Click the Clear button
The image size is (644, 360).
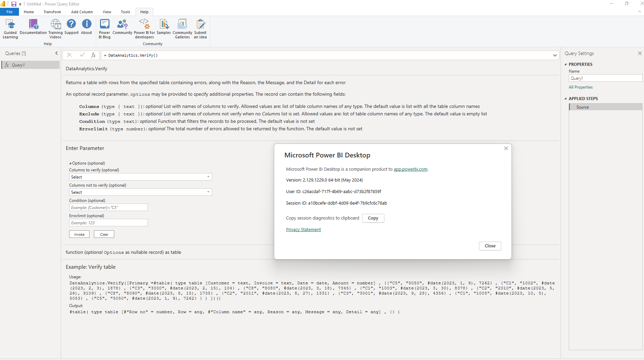click(x=104, y=234)
